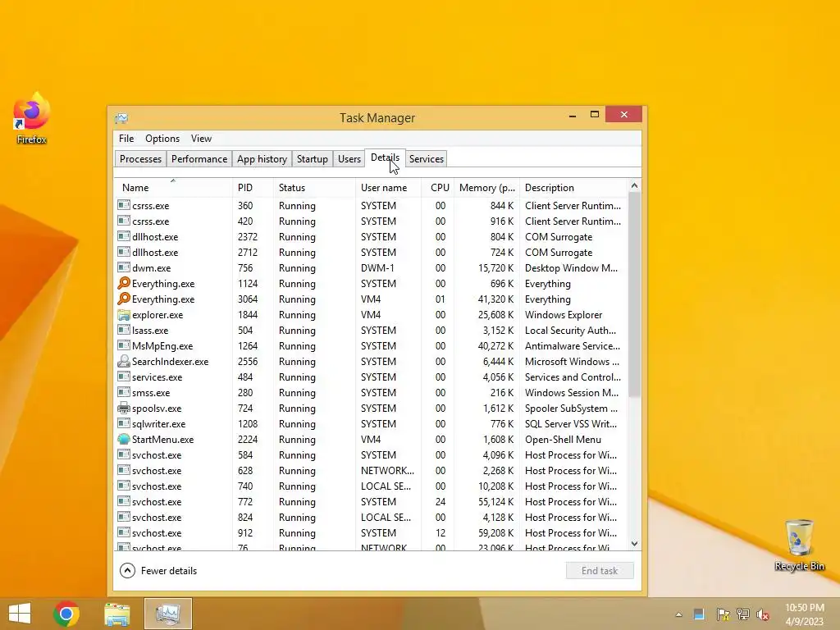
Task: Click the dwm.exe process icon
Action: coord(124,267)
